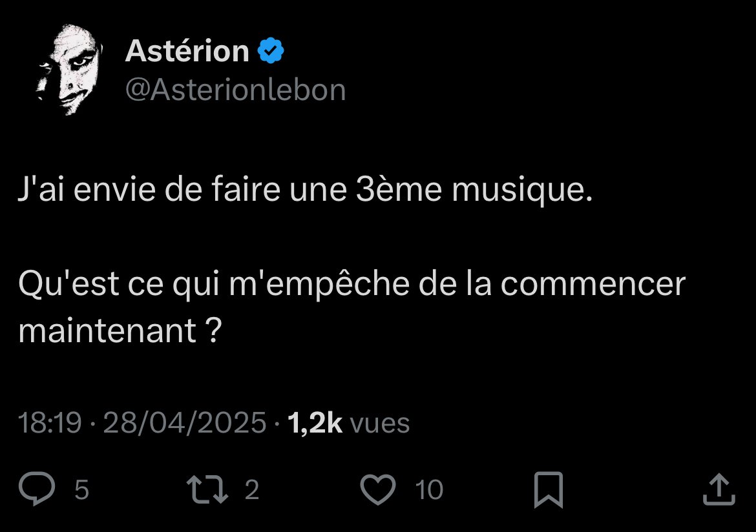The image size is (756, 532).
Task: Click the reply count 5
Action: pyautogui.click(x=81, y=490)
